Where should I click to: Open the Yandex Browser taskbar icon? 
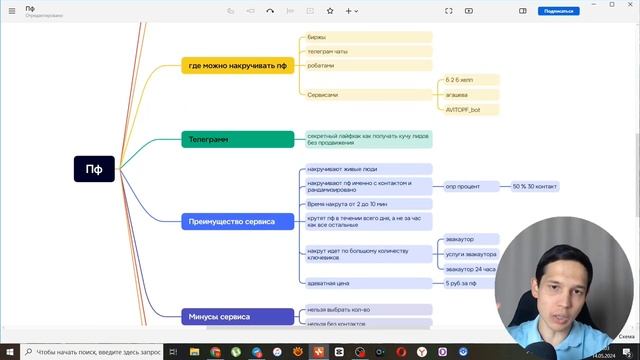pos(422,352)
